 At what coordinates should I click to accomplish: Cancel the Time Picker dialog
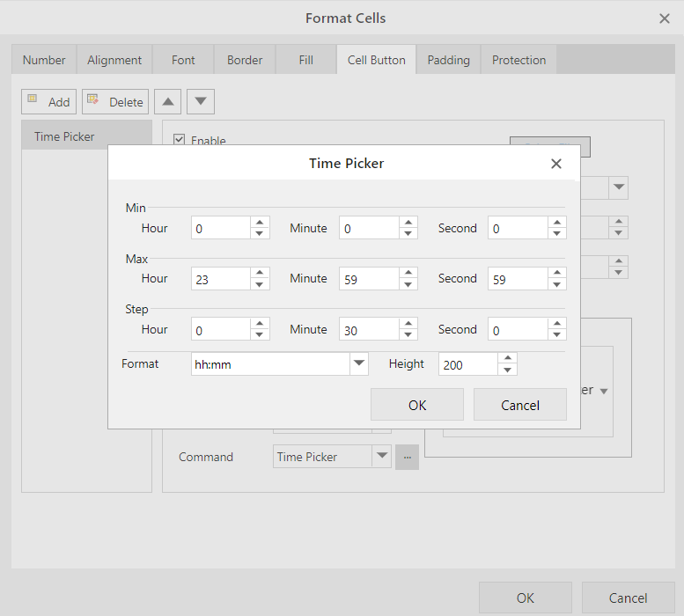(x=519, y=405)
